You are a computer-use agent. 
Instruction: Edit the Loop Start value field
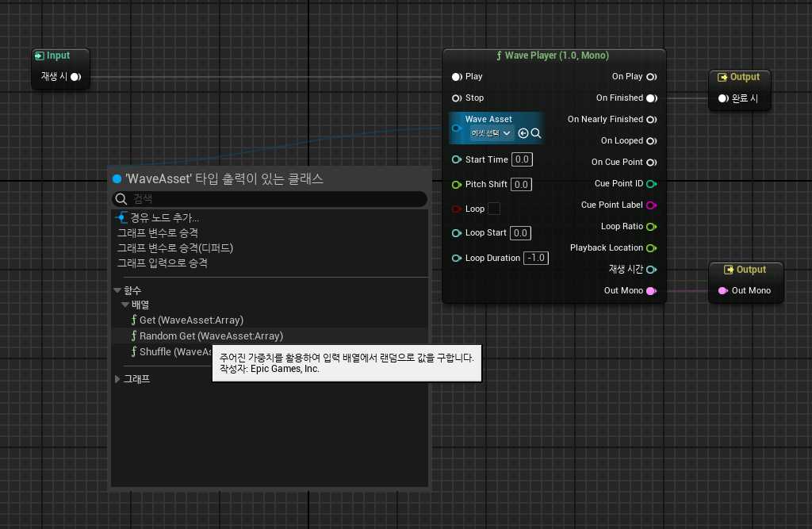[x=520, y=233]
